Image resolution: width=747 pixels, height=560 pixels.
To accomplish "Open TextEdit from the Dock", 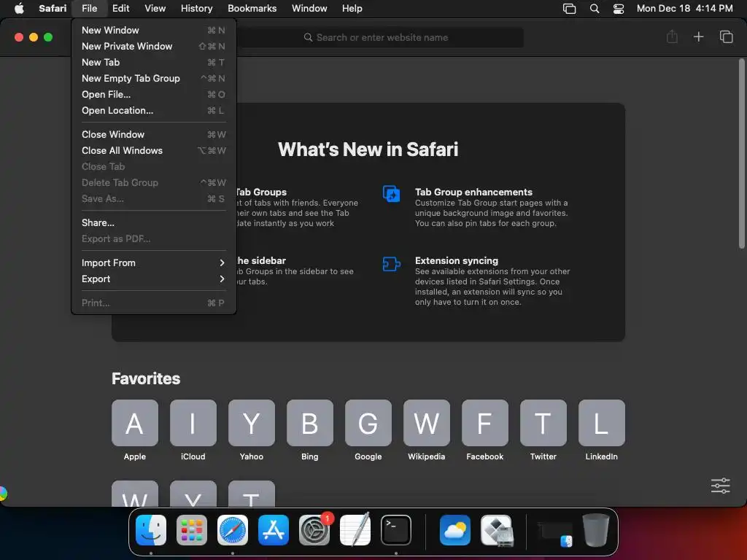I will (355, 530).
